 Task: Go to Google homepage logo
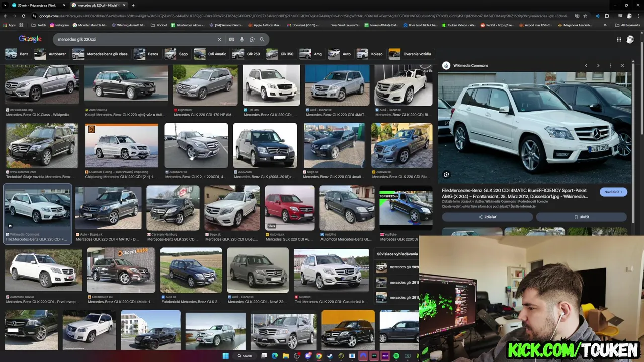coord(30,39)
